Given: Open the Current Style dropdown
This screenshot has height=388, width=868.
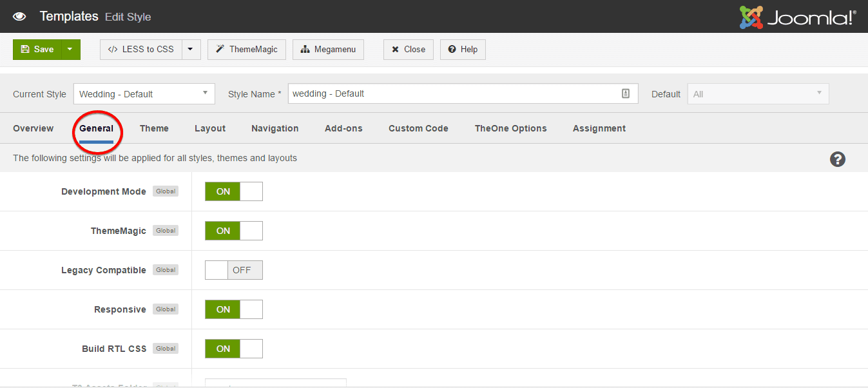Looking at the screenshot, I should coord(144,94).
